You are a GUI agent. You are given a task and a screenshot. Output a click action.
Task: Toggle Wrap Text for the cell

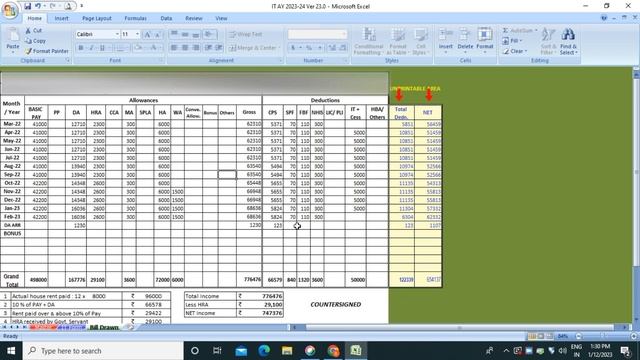coord(246,34)
